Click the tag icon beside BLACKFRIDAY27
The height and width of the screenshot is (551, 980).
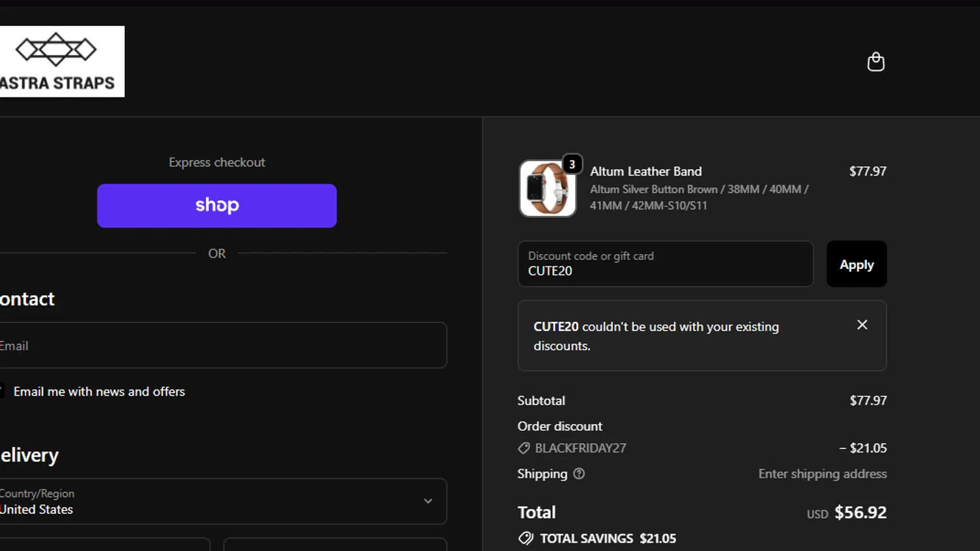point(524,448)
